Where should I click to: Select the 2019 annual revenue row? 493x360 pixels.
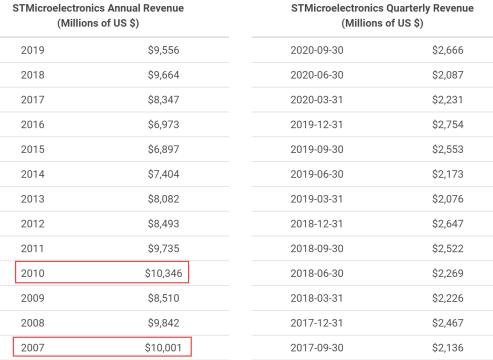114,50
